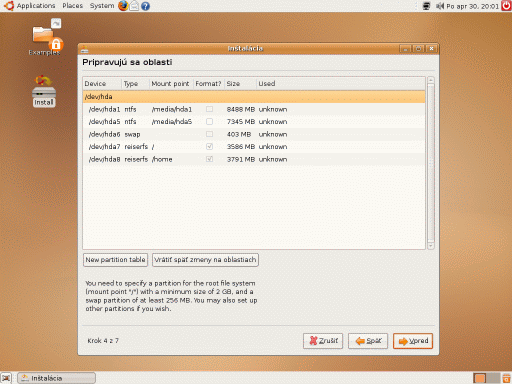Select the /dev/hda5 partition row

click(254, 122)
